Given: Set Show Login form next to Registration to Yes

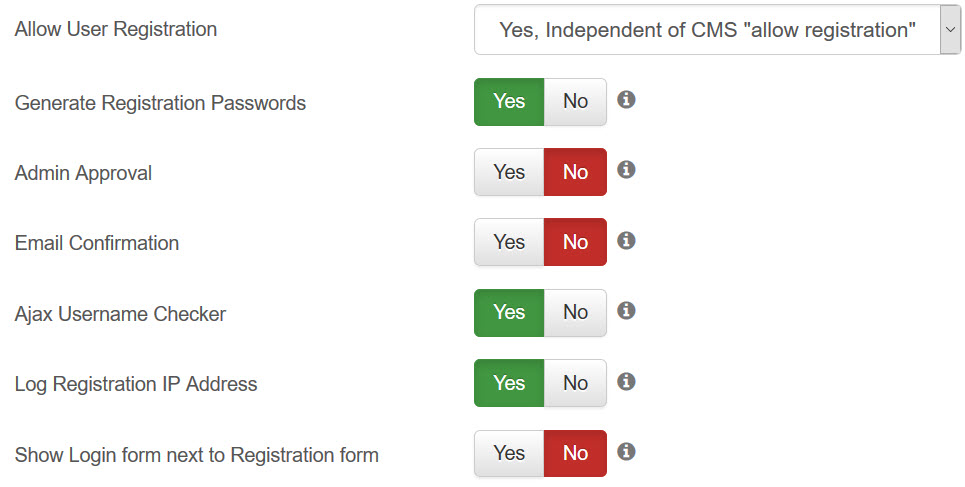Looking at the screenshot, I should click(509, 453).
